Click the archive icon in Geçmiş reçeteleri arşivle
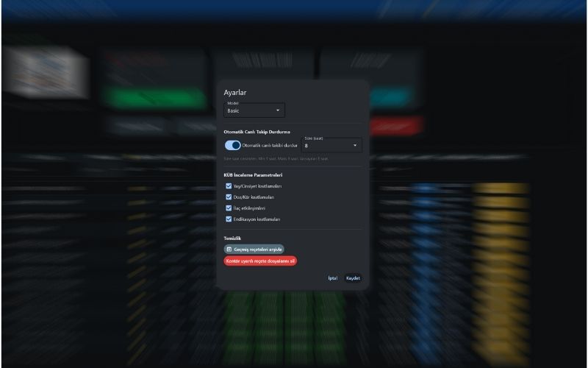The width and height of the screenshot is (588, 368). tap(229, 250)
